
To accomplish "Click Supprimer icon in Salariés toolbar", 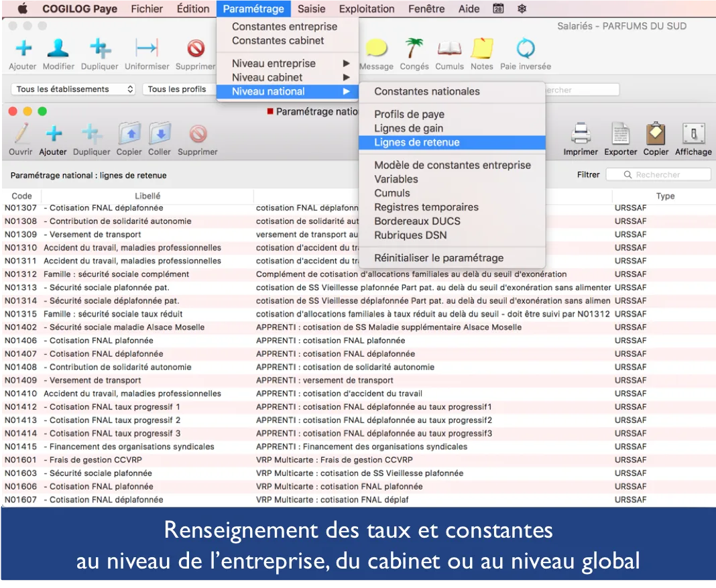I will pos(196,48).
